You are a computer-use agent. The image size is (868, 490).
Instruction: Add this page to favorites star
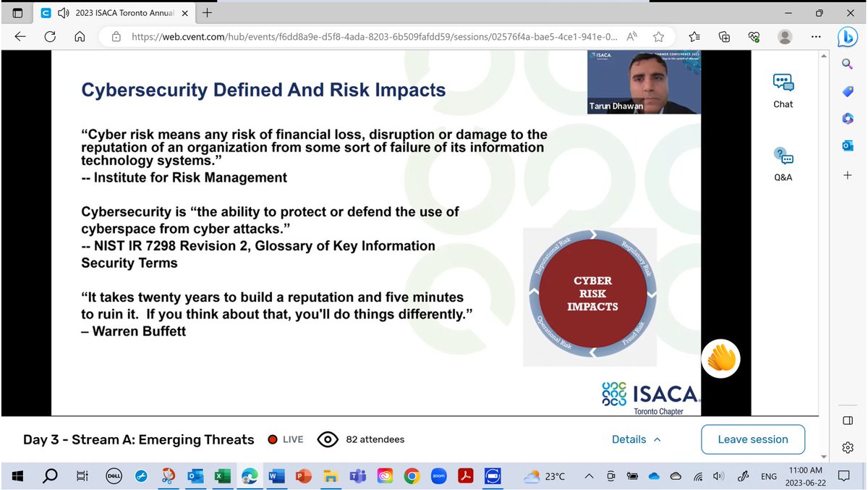tap(658, 36)
